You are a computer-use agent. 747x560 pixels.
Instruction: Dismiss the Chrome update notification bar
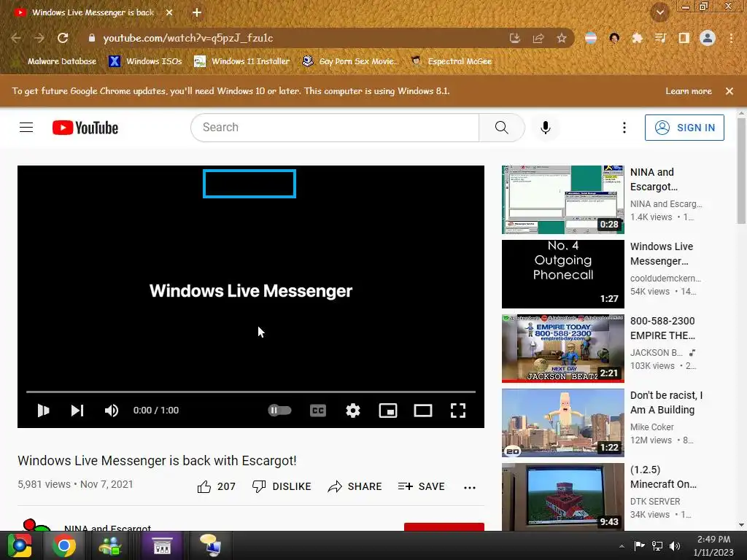729,91
